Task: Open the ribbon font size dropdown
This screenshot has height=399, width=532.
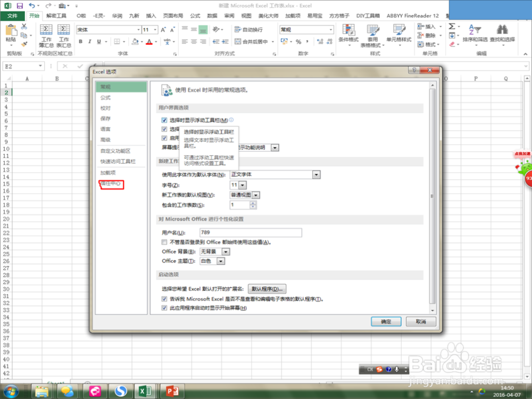Action: click(155, 30)
